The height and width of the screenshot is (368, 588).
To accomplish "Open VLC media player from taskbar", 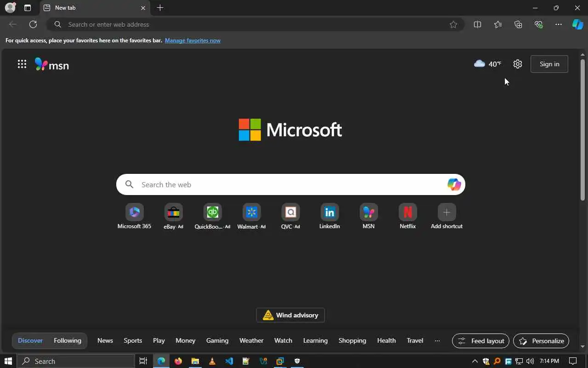I will click(212, 361).
